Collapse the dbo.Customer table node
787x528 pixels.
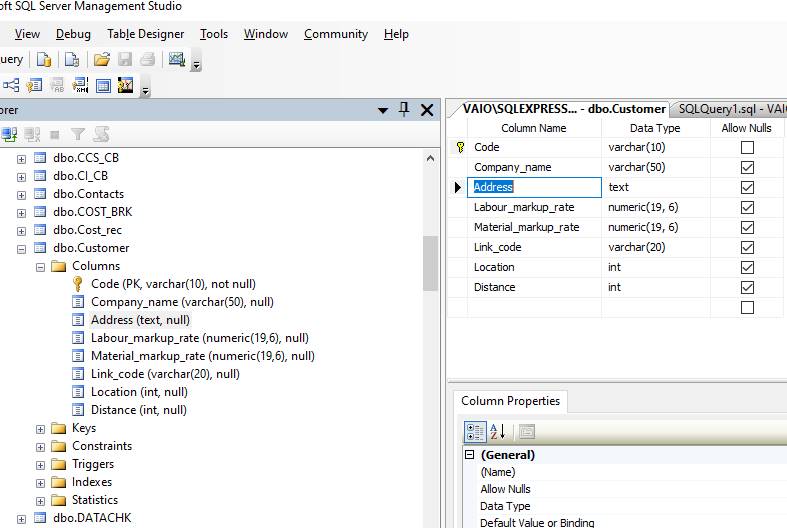tap(22, 248)
